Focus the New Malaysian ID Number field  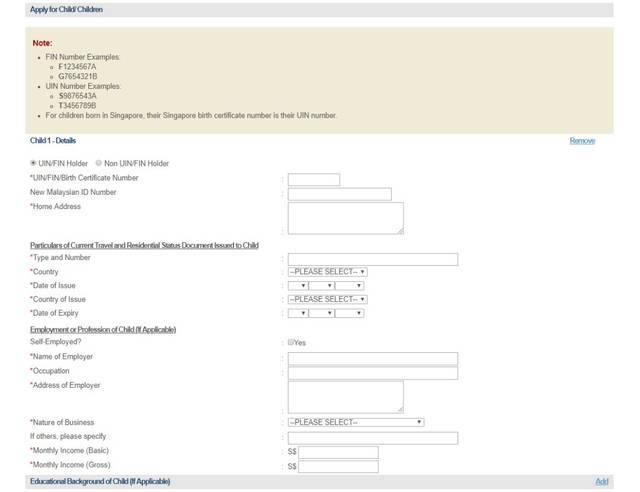339,194
